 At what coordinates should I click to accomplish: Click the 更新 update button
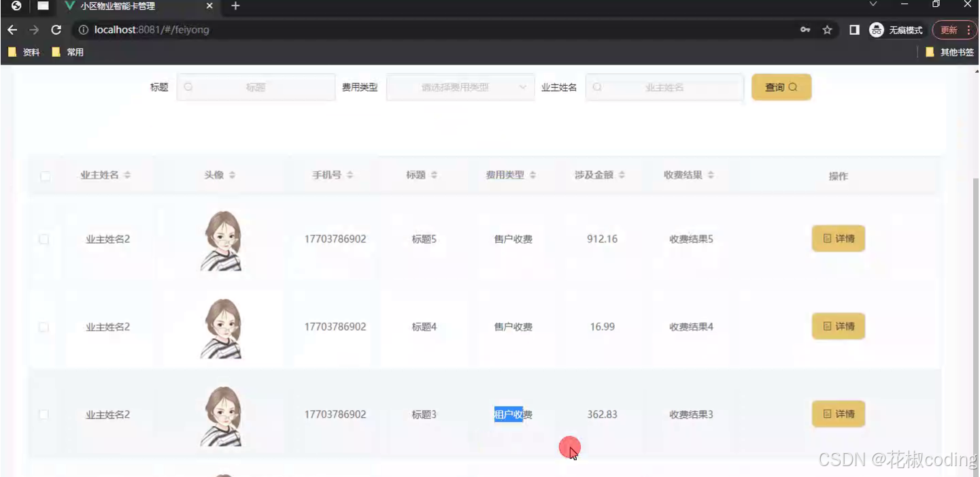click(949, 30)
